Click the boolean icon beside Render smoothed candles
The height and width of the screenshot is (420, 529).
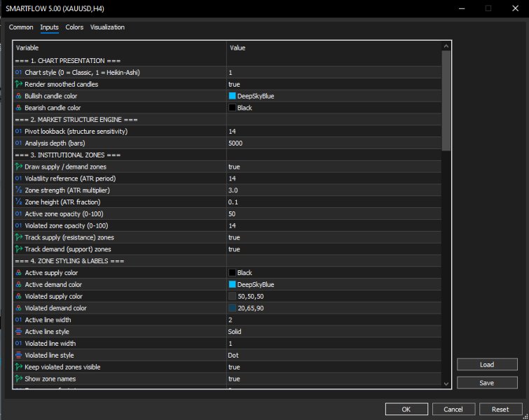[x=18, y=84]
